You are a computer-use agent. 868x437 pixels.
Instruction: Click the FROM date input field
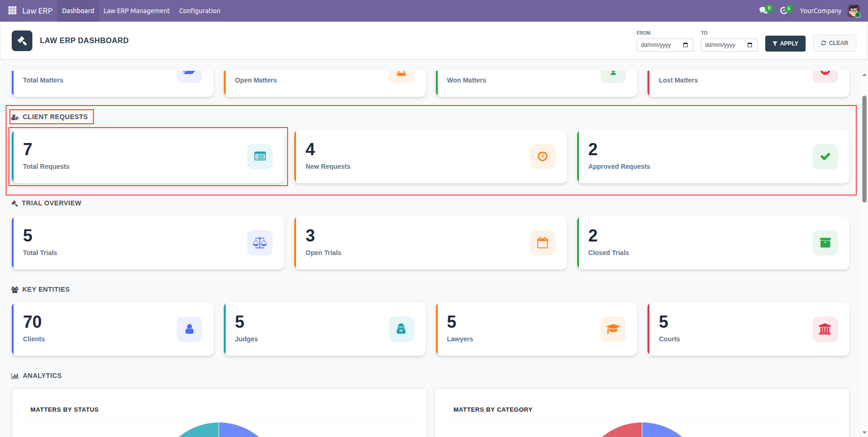click(665, 45)
